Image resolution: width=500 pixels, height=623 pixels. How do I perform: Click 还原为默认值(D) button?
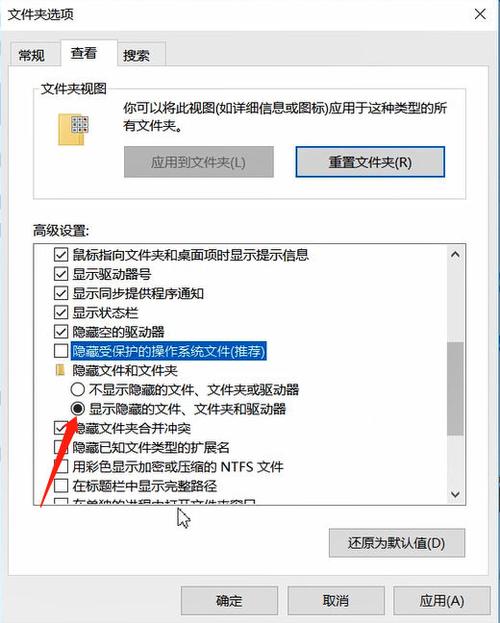397,543
